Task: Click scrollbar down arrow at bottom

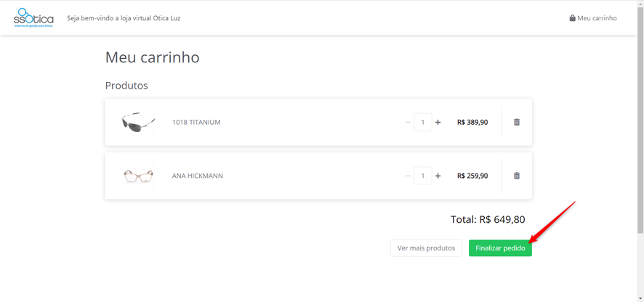Action: [640, 298]
